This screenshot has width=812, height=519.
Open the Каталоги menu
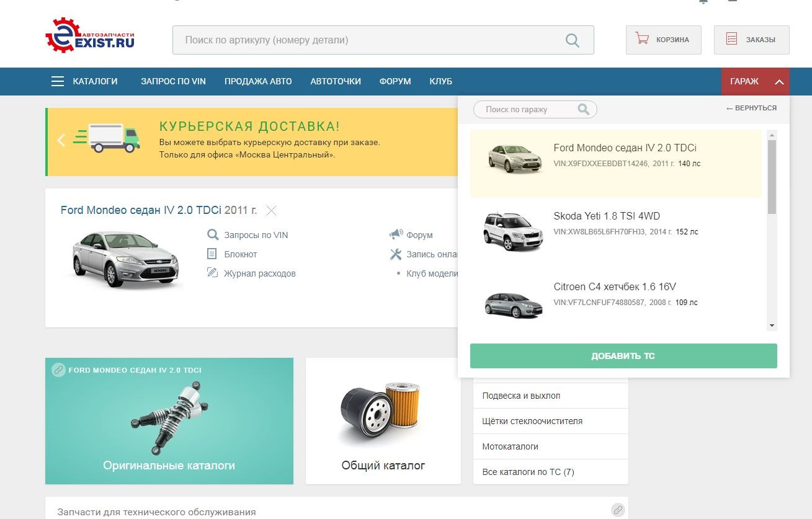pyautogui.click(x=95, y=81)
